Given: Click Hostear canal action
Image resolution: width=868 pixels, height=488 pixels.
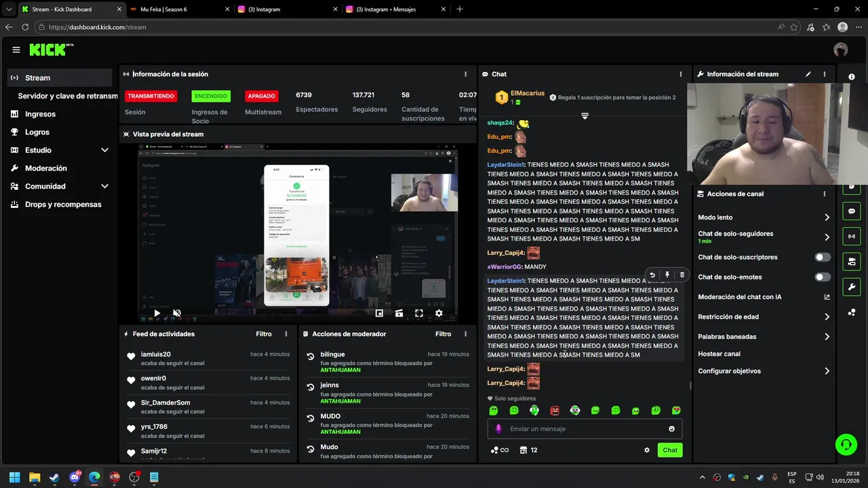Looking at the screenshot, I should [x=719, y=354].
